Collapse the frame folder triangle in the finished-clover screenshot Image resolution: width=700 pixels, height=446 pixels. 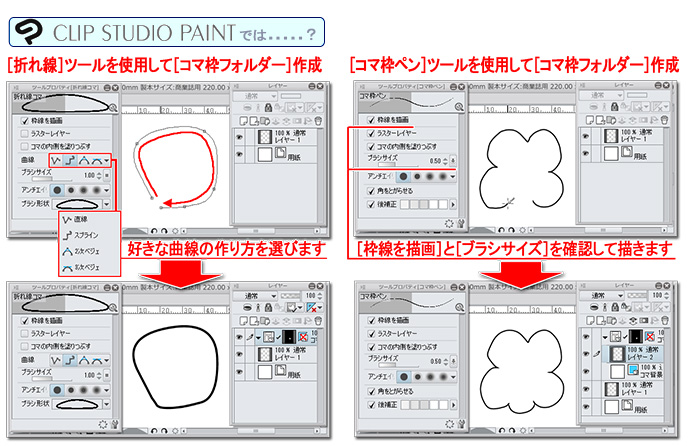coord(605,337)
